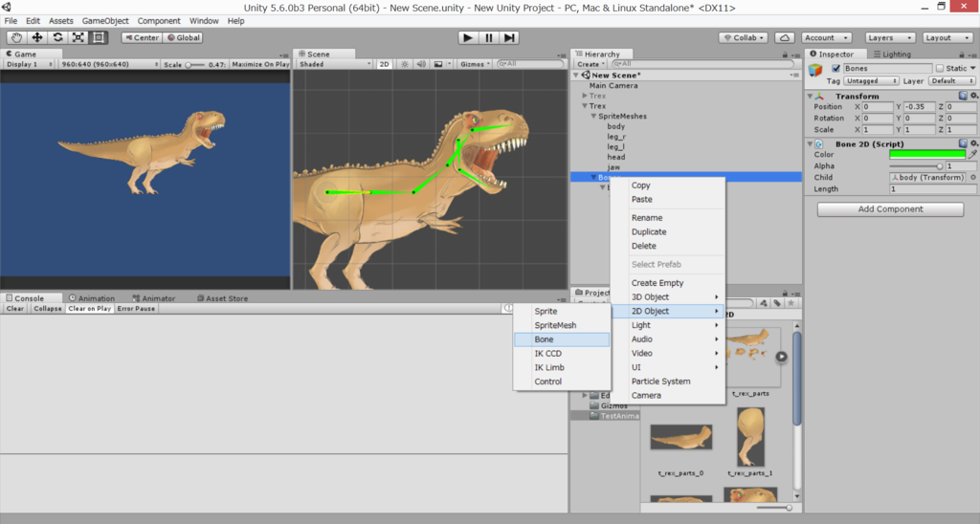Screen dimensions: 980x524
Task: Toggle Maximize On Play
Action: [260, 64]
